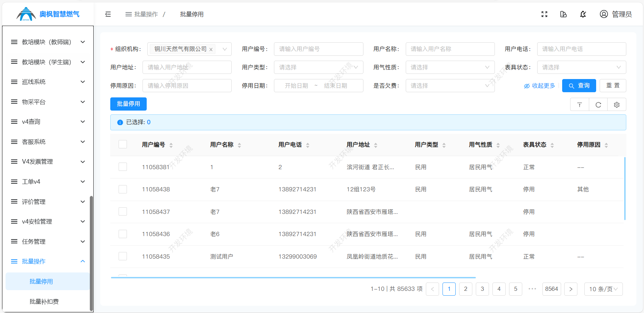Screen dimensions: 644x313
Task: Sort by 停用原因 column arrows
Action: click(x=606, y=145)
